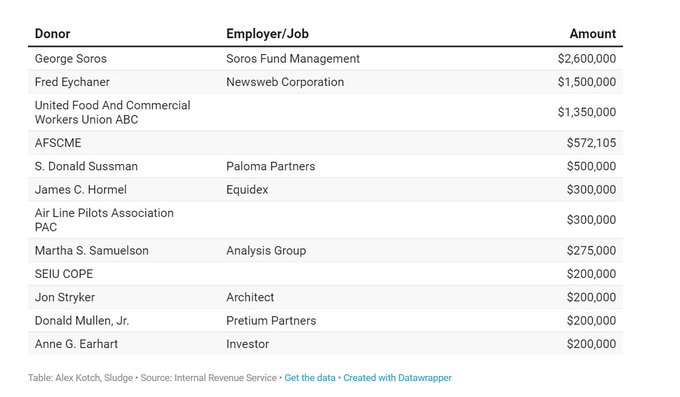Viewport: 680px width, 397px height.
Task: Select the Amount column header
Action: coord(592,34)
